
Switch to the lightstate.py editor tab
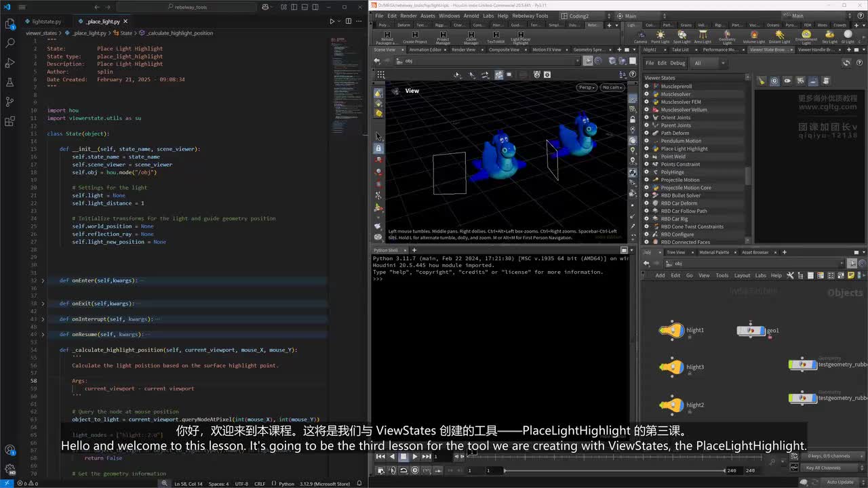(x=47, y=22)
